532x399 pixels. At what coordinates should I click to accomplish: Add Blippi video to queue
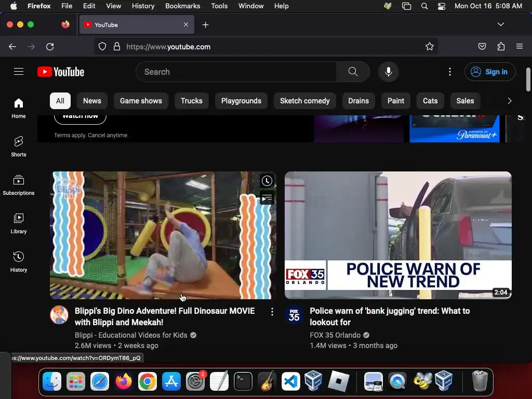coord(267,198)
